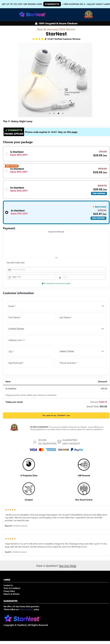Open the Contact Us footer link

[x=8, y=585]
